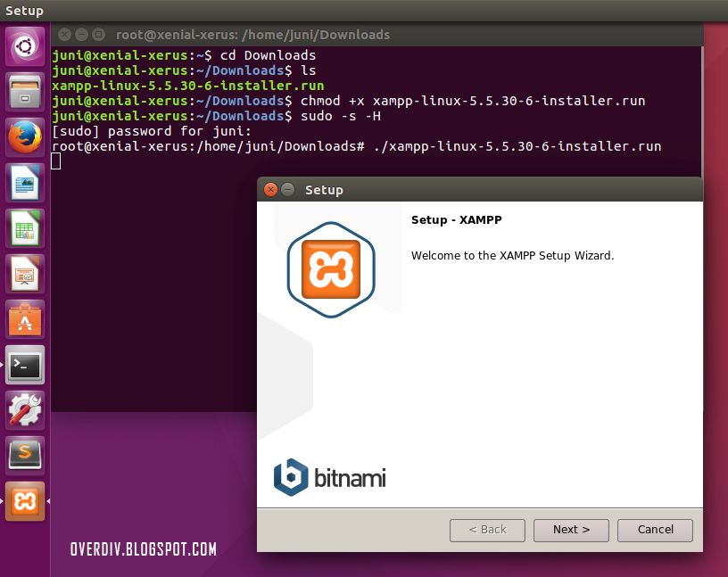The image size is (728, 577).
Task: Launch Firefox web browser from the dock
Action: click(25, 137)
